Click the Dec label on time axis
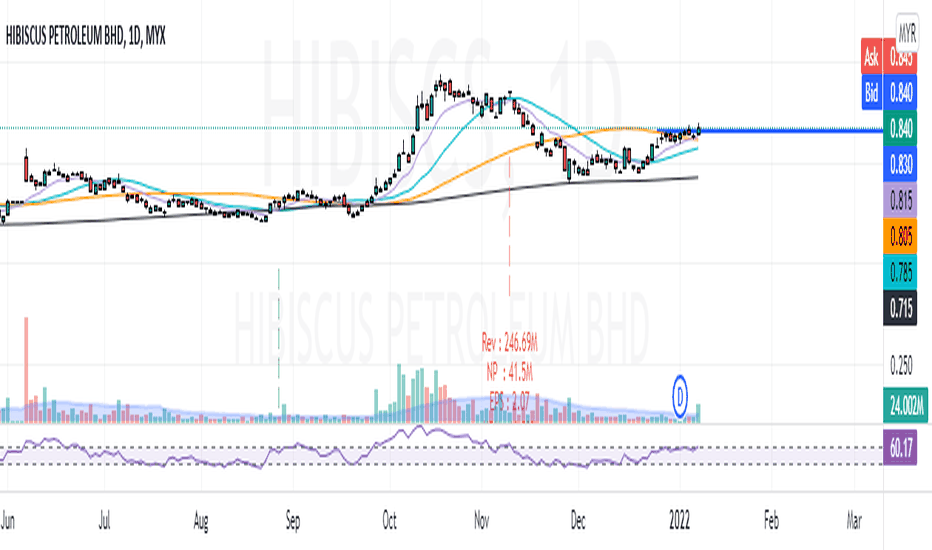 coord(578,521)
